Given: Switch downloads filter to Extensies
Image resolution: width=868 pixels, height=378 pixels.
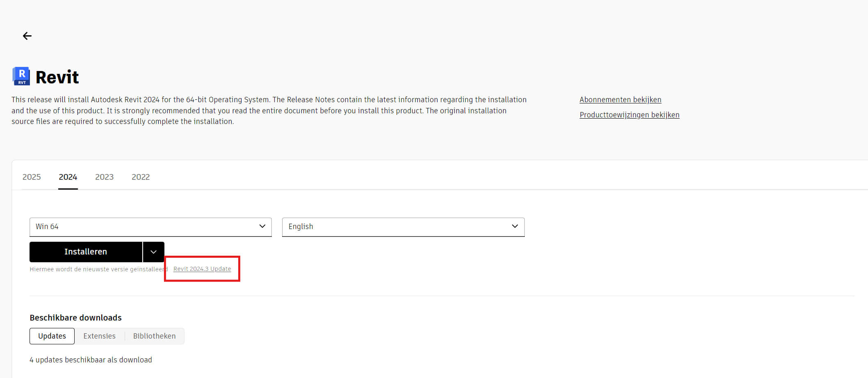Looking at the screenshot, I should tap(99, 336).
